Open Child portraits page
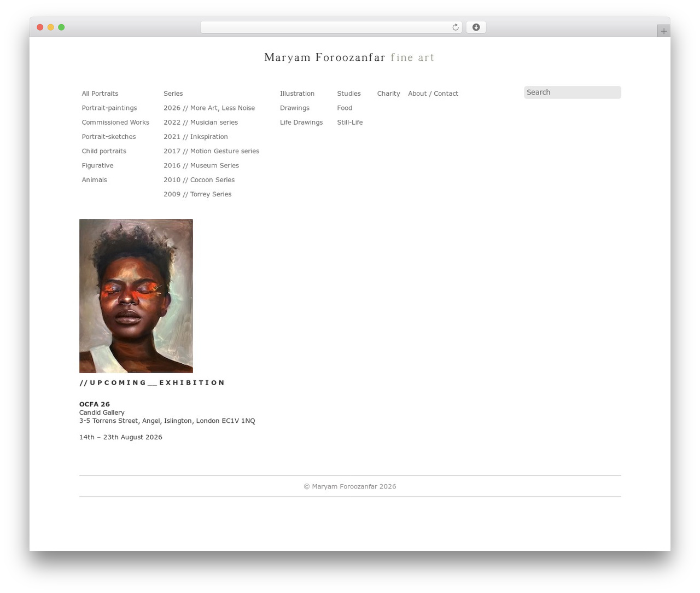The height and width of the screenshot is (593, 700). [x=104, y=151]
